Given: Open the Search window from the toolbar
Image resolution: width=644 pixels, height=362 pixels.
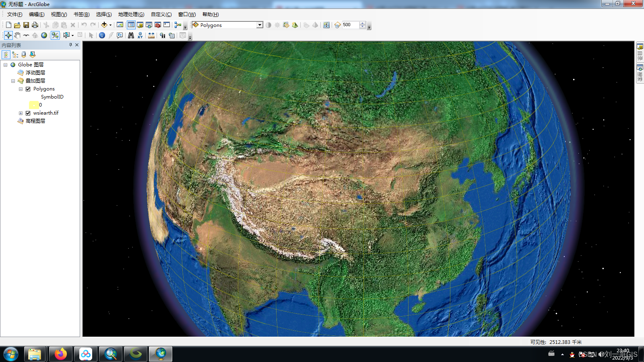Looking at the screenshot, I should coord(149,25).
